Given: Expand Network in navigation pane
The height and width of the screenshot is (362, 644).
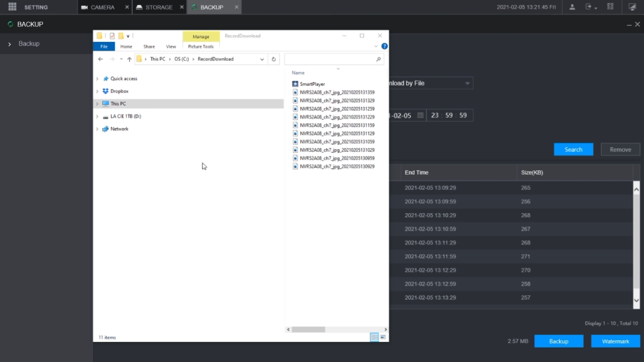Looking at the screenshot, I should (x=97, y=129).
